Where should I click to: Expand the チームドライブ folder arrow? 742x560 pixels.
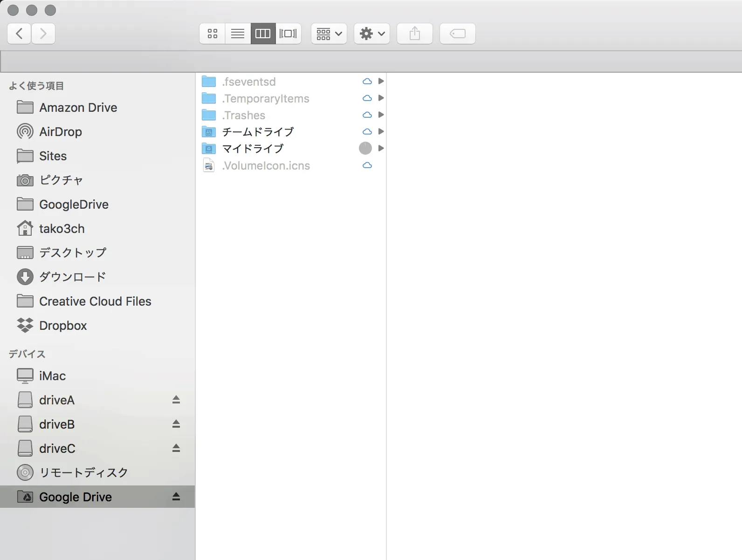(381, 132)
